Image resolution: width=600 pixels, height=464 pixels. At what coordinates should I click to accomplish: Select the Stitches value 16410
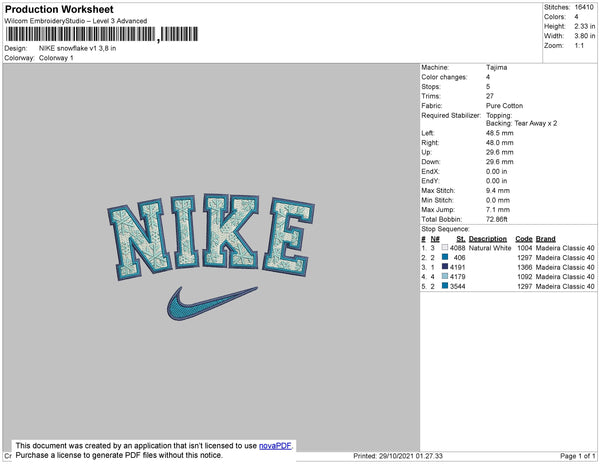584,7
